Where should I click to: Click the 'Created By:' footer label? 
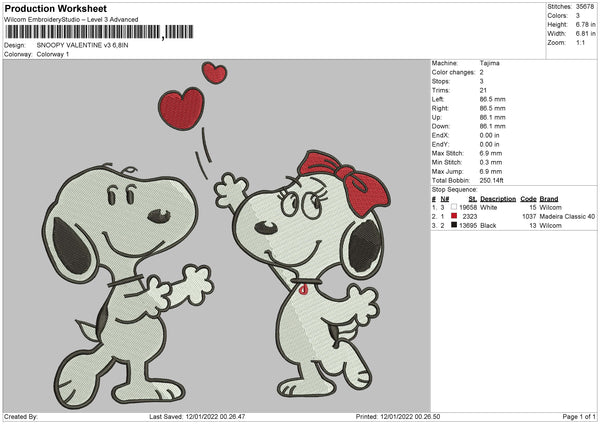point(21,416)
